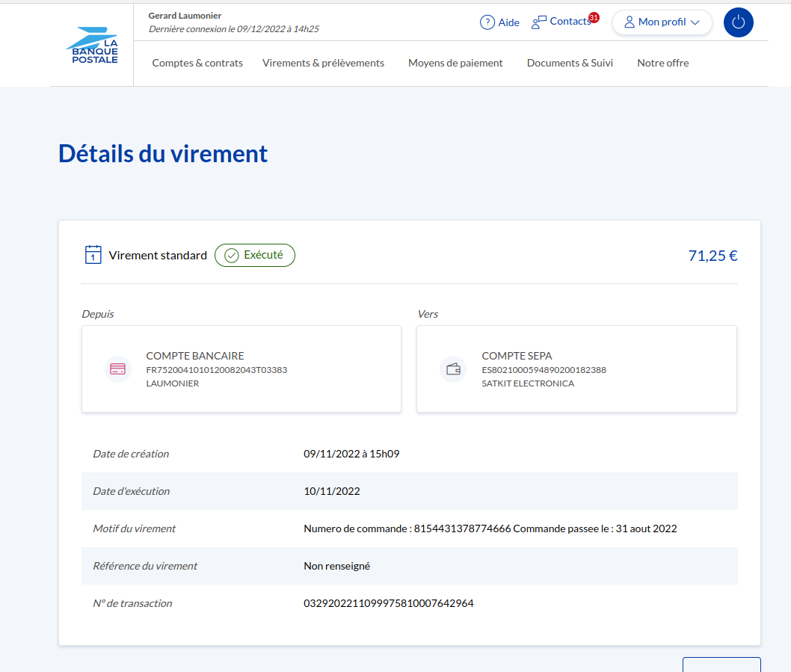Open Documents & Suivi menu
This screenshot has width=791, height=672.
[x=570, y=64]
